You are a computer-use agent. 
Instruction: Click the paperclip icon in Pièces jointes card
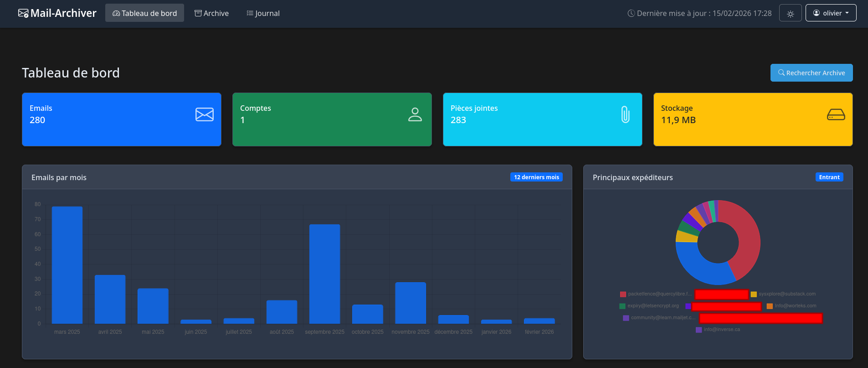pyautogui.click(x=626, y=114)
